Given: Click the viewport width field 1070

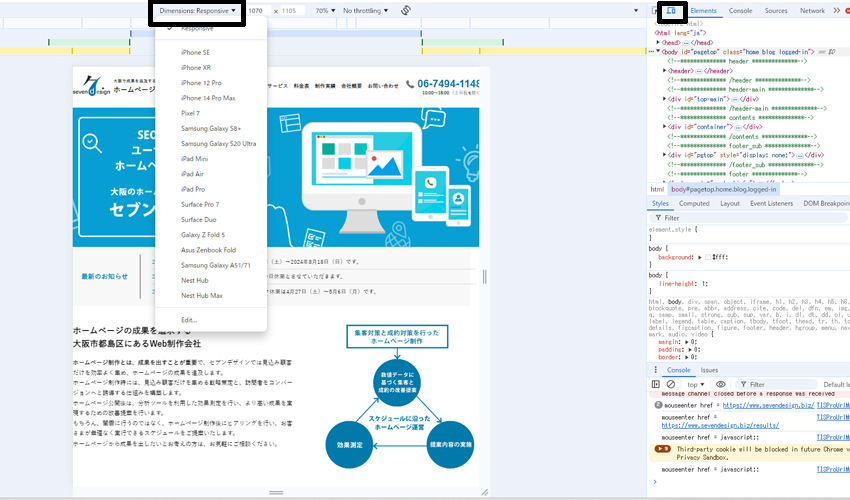Looking at the screenshot, I should [257, 10].
